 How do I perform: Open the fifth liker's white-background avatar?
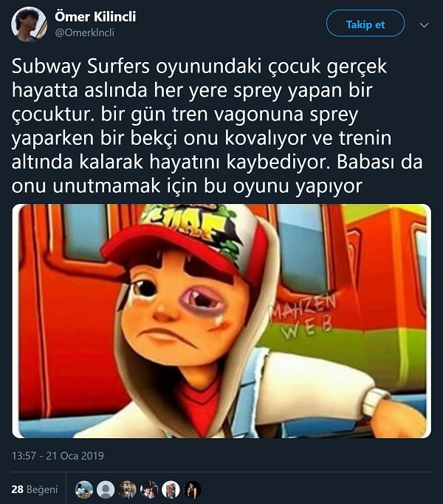click(x=171, y=490)
